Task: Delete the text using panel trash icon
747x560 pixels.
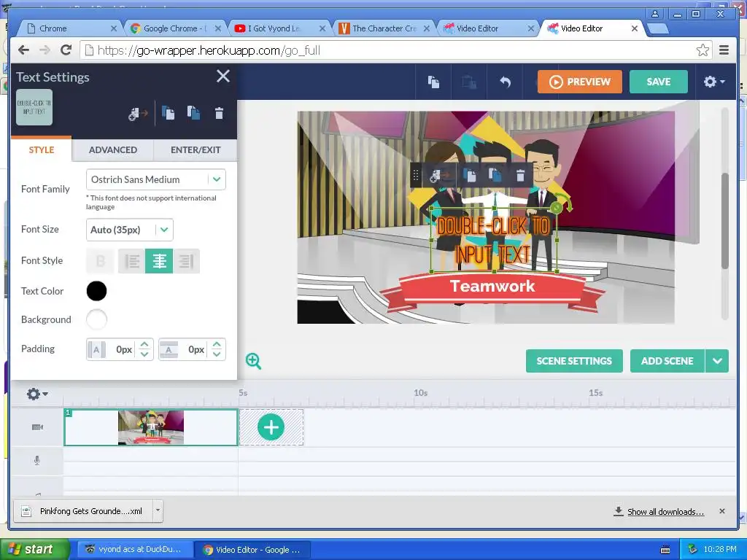Action: click(x=219, y=113)
